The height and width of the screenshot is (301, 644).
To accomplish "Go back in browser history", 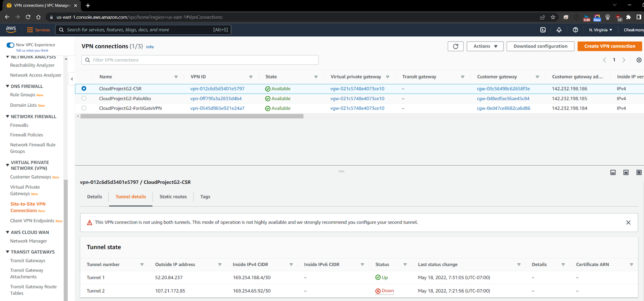I will pyautogui.click(x=7, y=17).
